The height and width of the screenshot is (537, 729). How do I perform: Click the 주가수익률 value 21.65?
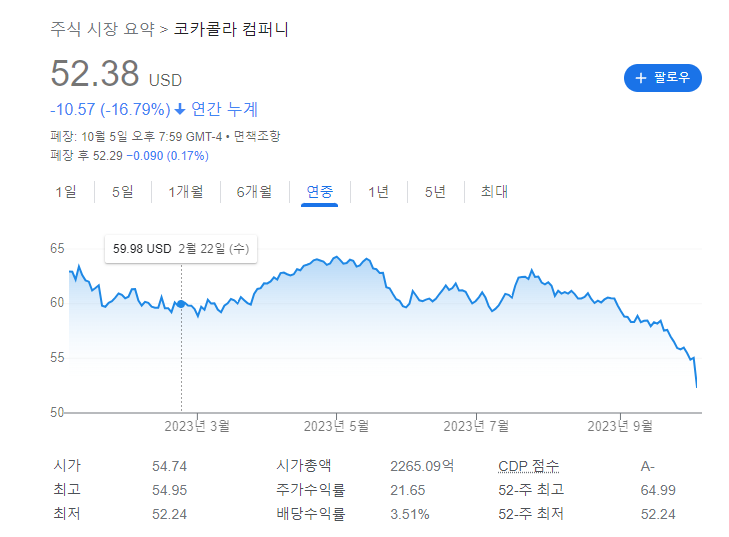pyautogui.click(x=408, y=490)
